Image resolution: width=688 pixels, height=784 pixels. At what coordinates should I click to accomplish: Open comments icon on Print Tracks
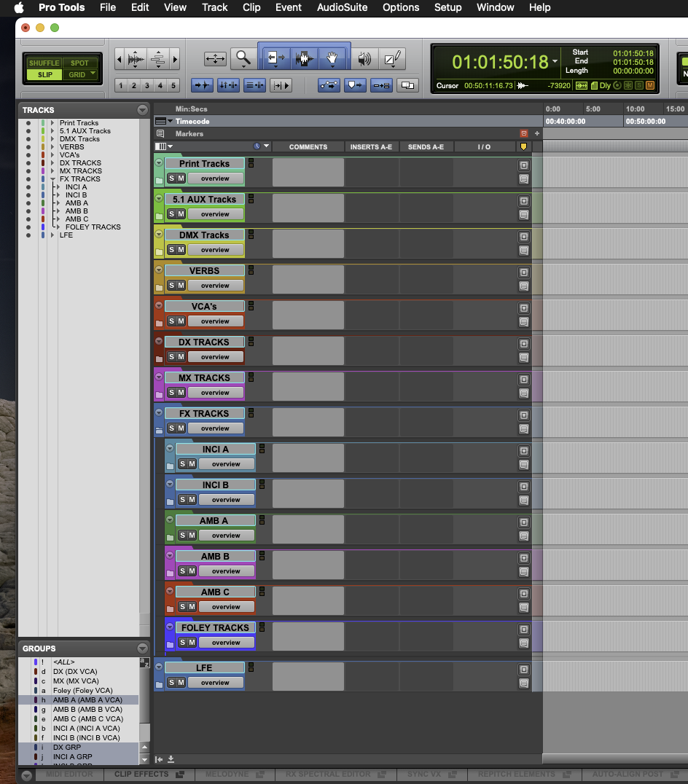click(523, 179)
